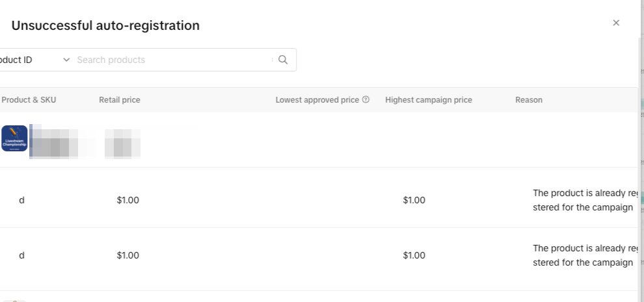
Task: Click the first row's $1.00 campaign price
Action: pos(414,200)
